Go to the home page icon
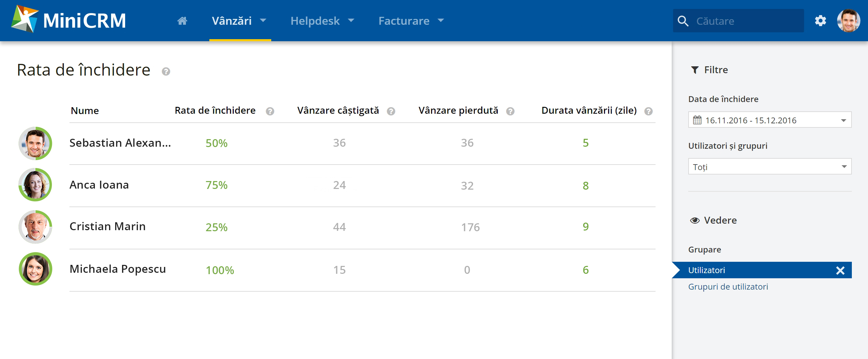Viewport: 868px width, 359px height. coord(182,21)
